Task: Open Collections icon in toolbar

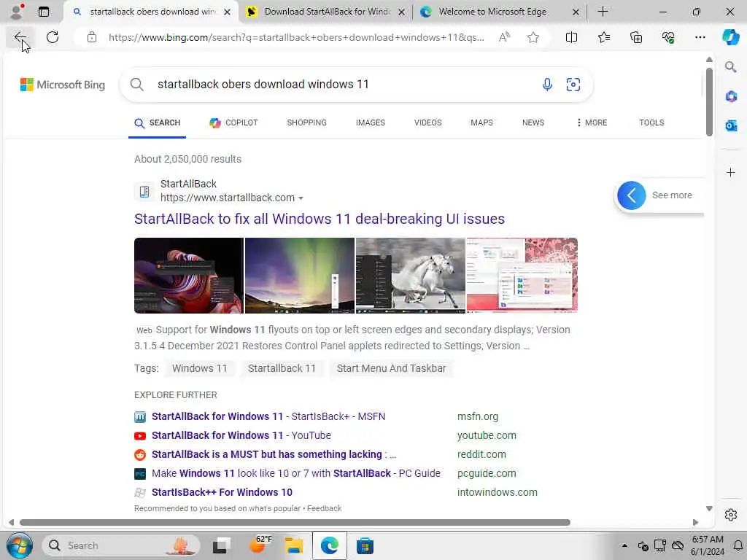Action: point(636,37)
